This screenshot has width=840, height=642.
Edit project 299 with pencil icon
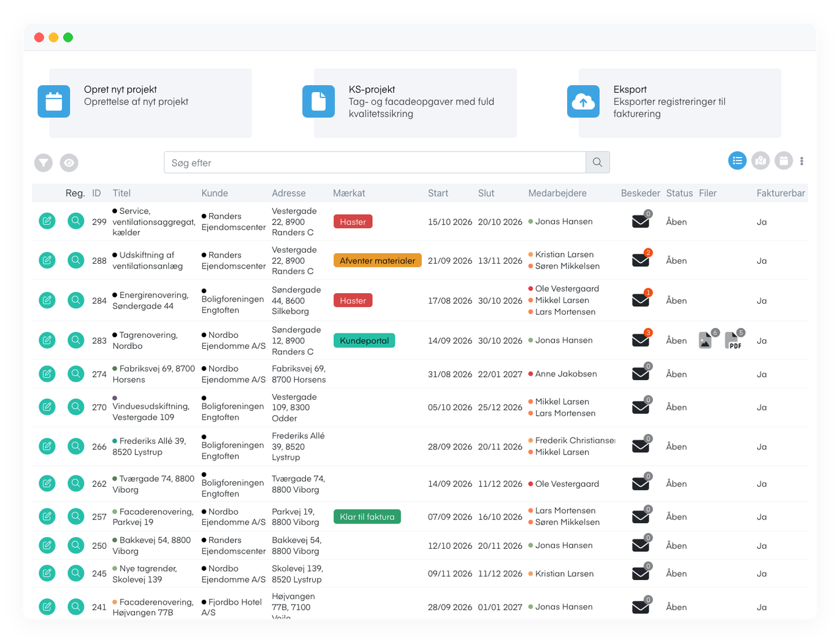click(x=47, y=221)
